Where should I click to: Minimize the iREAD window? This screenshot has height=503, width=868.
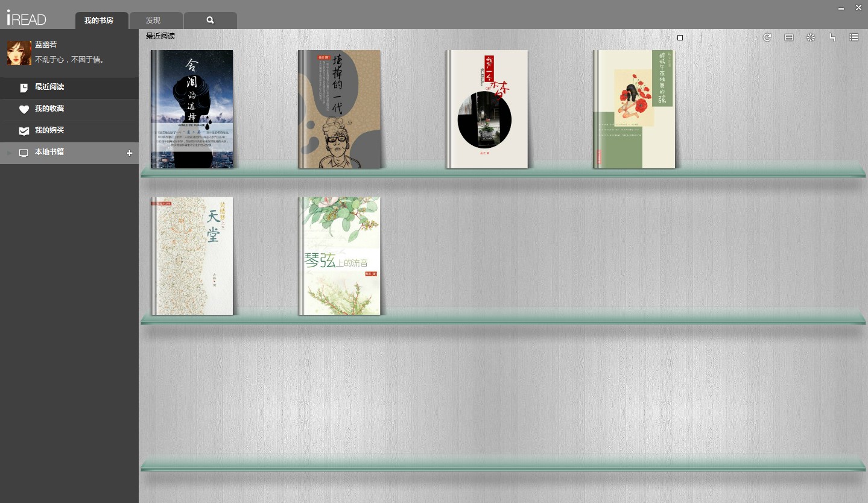coord(841,8)
